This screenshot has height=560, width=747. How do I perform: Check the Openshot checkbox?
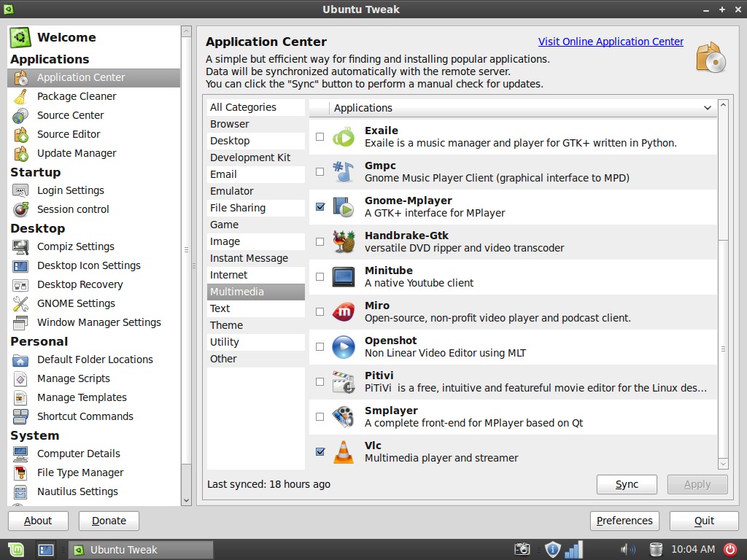[x=320, y=346]
